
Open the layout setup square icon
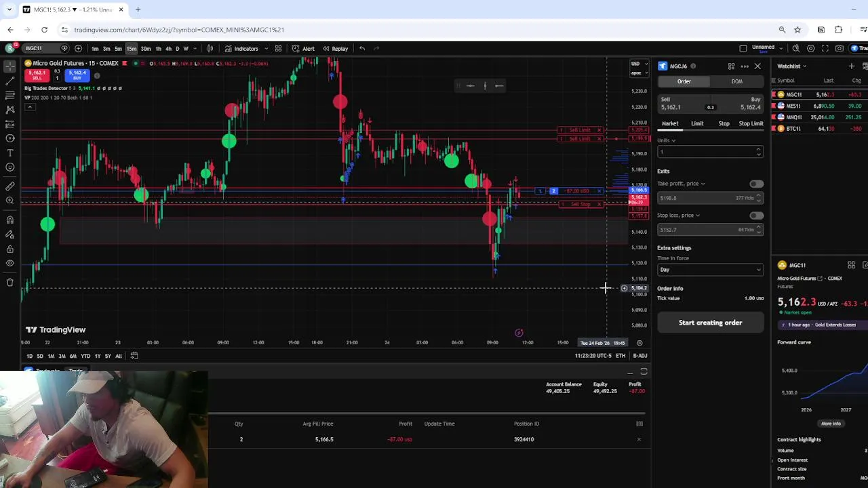click(743, 48)
